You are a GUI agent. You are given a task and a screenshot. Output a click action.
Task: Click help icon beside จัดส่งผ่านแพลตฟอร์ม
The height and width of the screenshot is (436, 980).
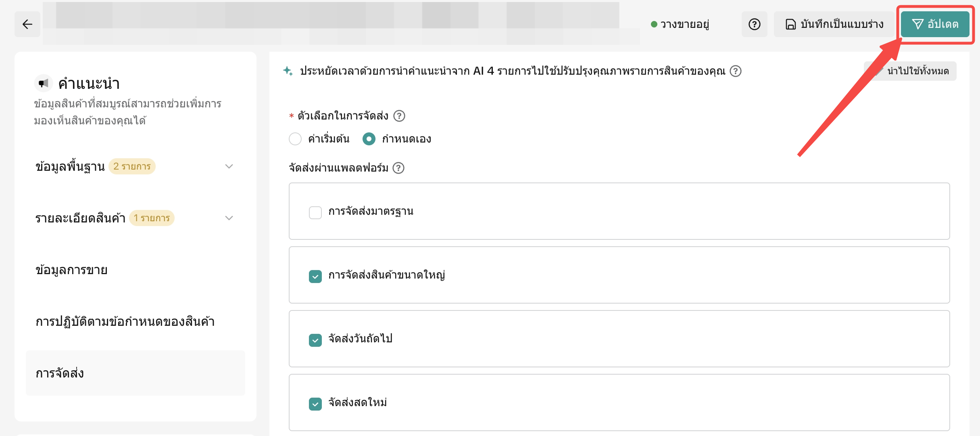[398, 168]
